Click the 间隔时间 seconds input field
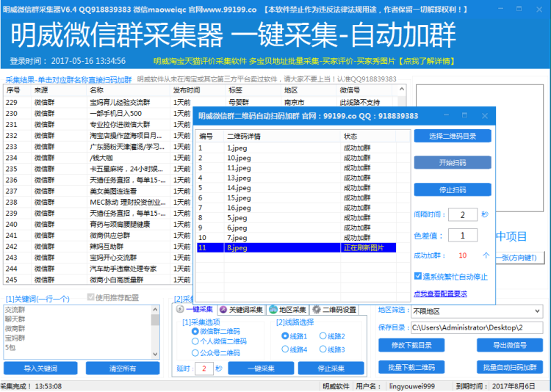Viewport: 551px width, 392px height. (x=463, y=214)
